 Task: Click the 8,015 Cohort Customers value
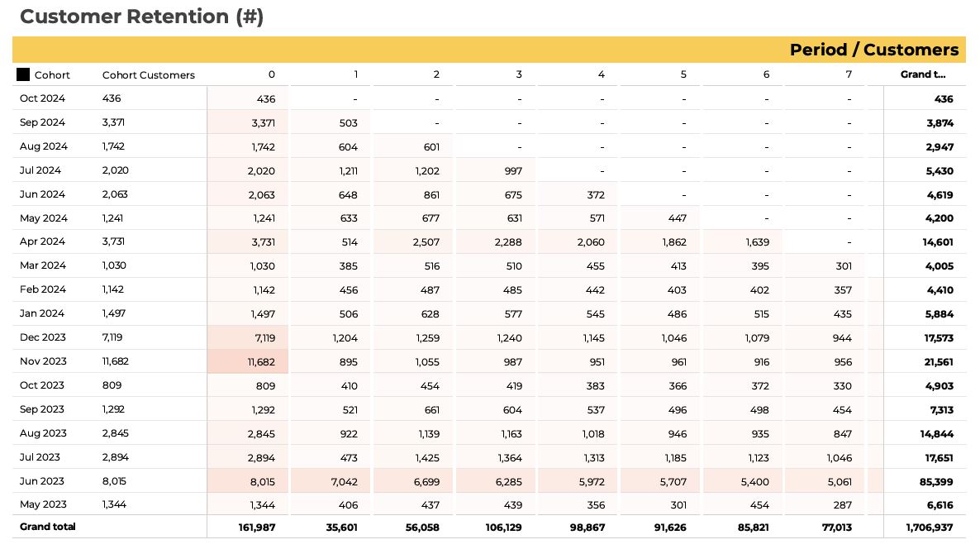tap(114, 481)
